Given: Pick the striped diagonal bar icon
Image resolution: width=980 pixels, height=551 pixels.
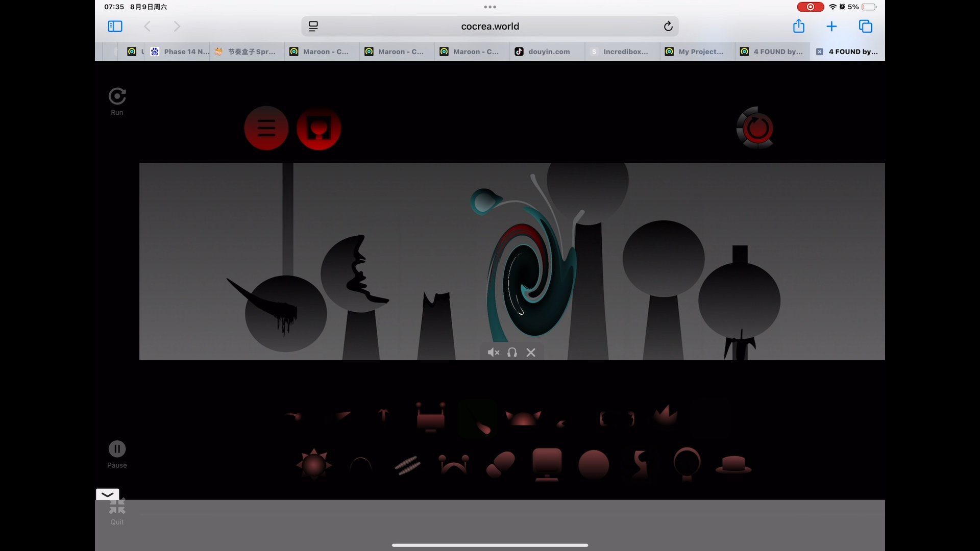Looking at the screenshot, I should tap(407, 465).
